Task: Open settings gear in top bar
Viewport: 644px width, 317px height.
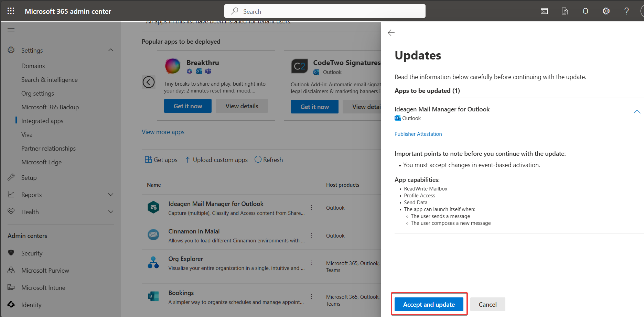Action: click(606, 11)
